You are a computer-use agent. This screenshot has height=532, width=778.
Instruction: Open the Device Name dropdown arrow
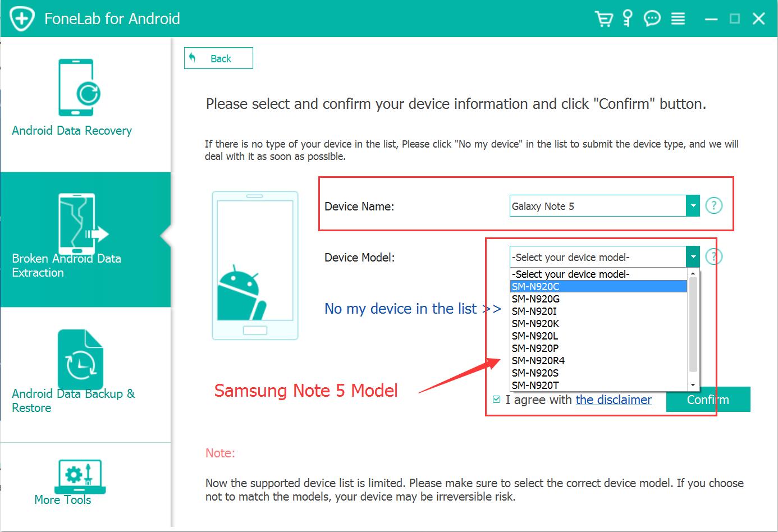(693, 206)
